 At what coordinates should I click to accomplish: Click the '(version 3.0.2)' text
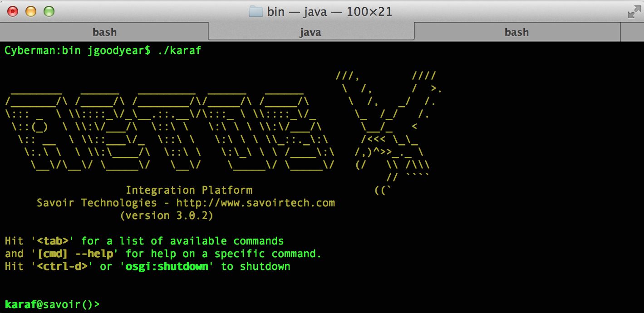[167, 215]
